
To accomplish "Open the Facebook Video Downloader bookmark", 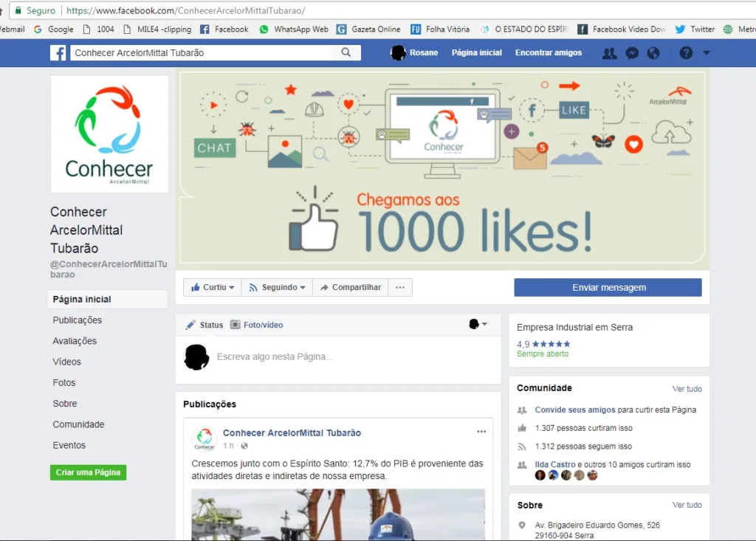I will click(622, 30).
